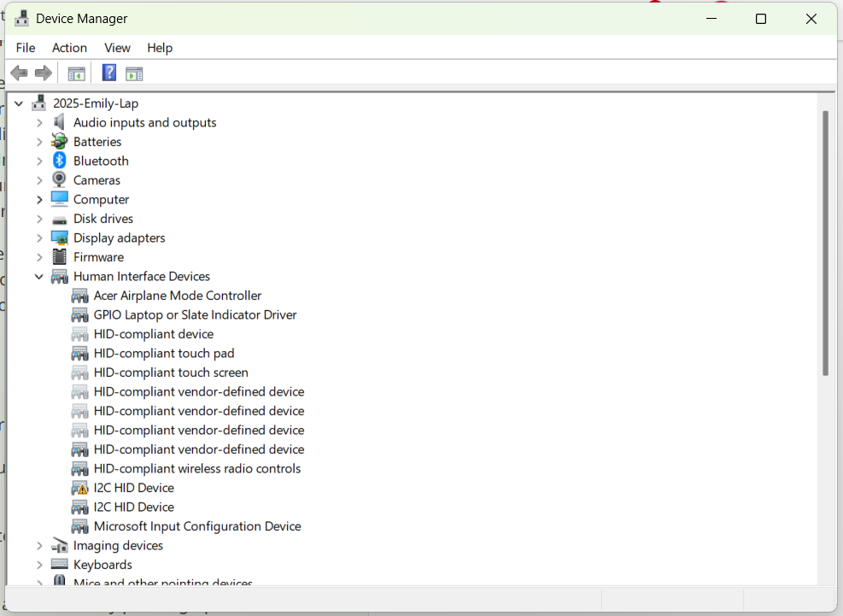The image size is (843, 616).
Task: Select the Bluetooth label
Action: click(101, 161)
